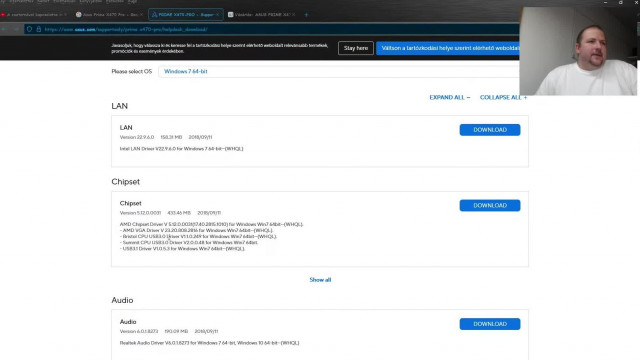This screenshot has width=640, height=360.
Task: Download the Audio driver
Action: coord(490,324)
